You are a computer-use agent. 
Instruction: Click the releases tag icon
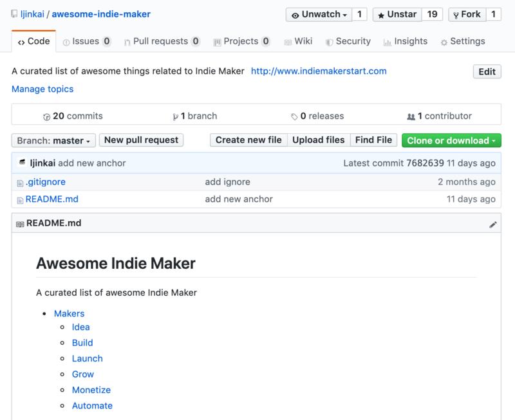pos(293,116)
